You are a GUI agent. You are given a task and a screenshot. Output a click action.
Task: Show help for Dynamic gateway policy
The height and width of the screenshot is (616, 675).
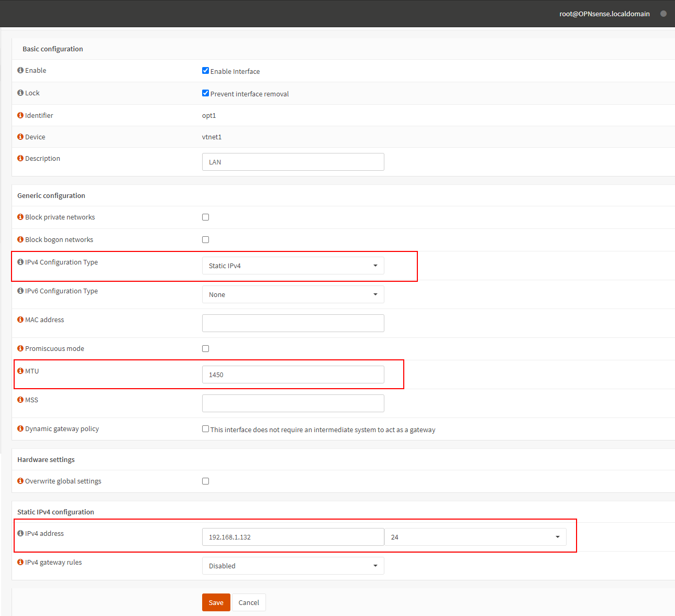click(x=20, y=428)
